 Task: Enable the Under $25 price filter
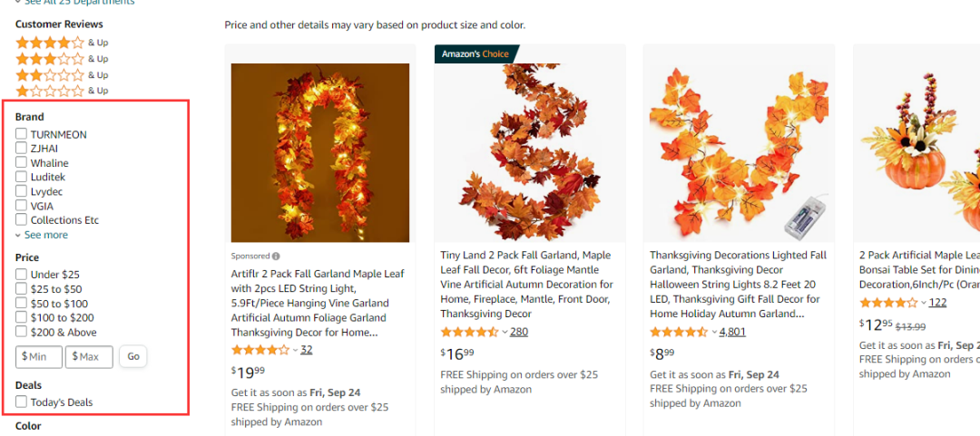(x=21, y=275)
